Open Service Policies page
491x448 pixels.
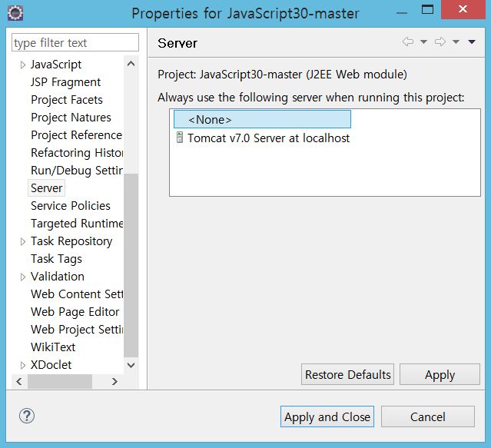point(71,206)
